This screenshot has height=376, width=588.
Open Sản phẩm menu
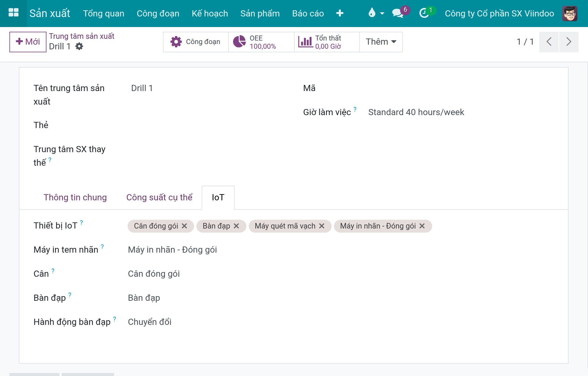coord(260,14)
